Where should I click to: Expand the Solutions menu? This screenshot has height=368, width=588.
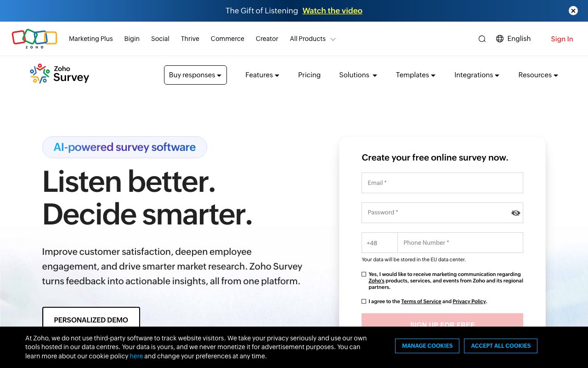tap(358, 75)
